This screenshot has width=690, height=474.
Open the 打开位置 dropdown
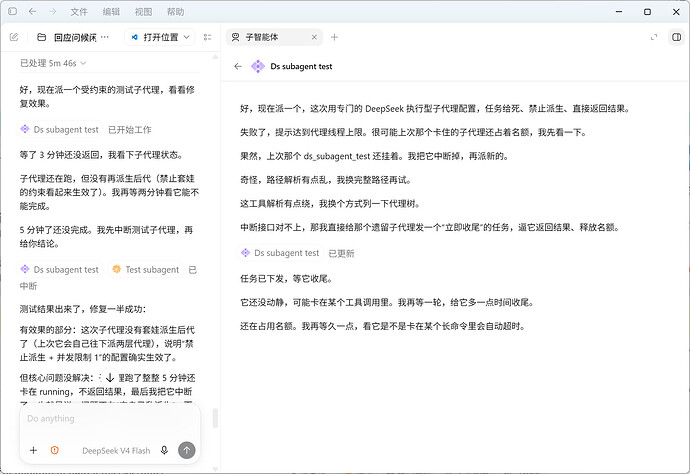[160, 37]
